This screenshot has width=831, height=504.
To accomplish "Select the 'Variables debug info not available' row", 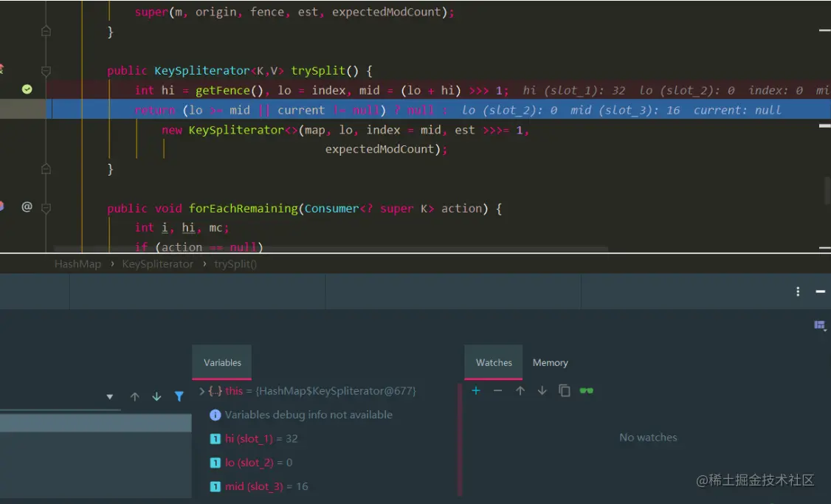I will click(x=308, y=415).
